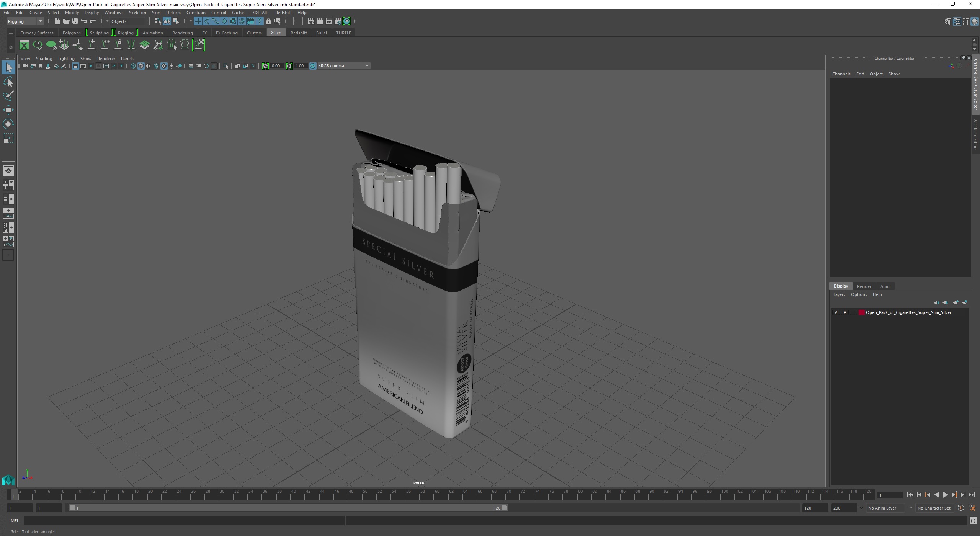Screen dimensions: 980x536
Task: Switch to the Render layer tab
Action: tap(864, 286)
